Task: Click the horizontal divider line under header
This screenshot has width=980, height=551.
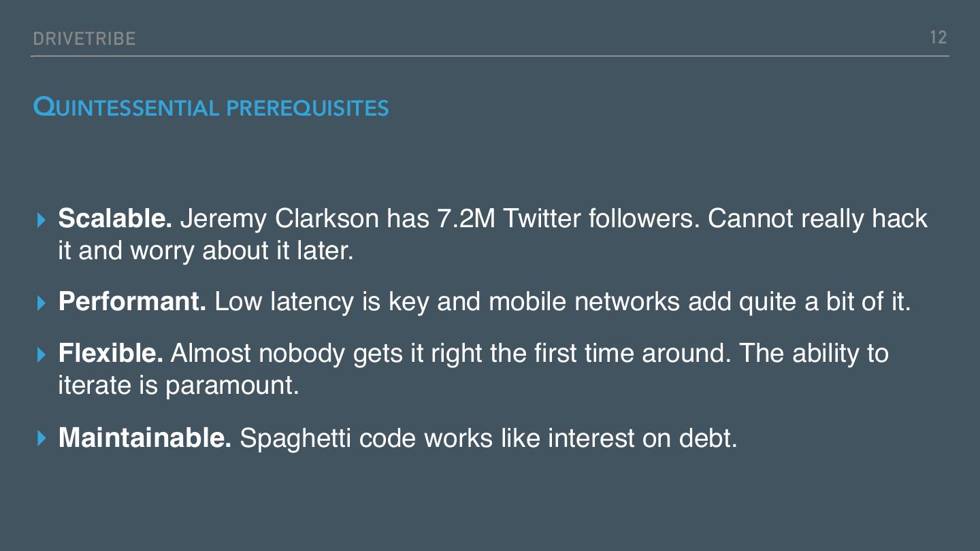Action: tap(490, 56)
